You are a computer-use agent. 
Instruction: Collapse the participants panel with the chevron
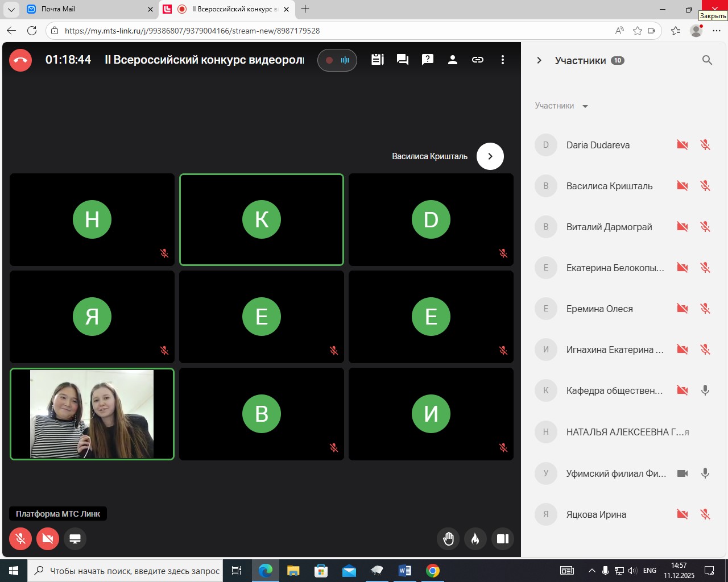coord(539,60)
